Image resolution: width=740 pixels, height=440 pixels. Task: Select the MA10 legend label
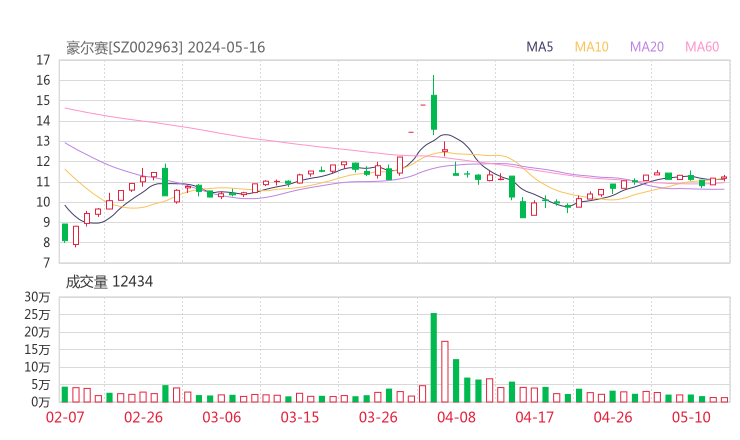pos(591,47)
